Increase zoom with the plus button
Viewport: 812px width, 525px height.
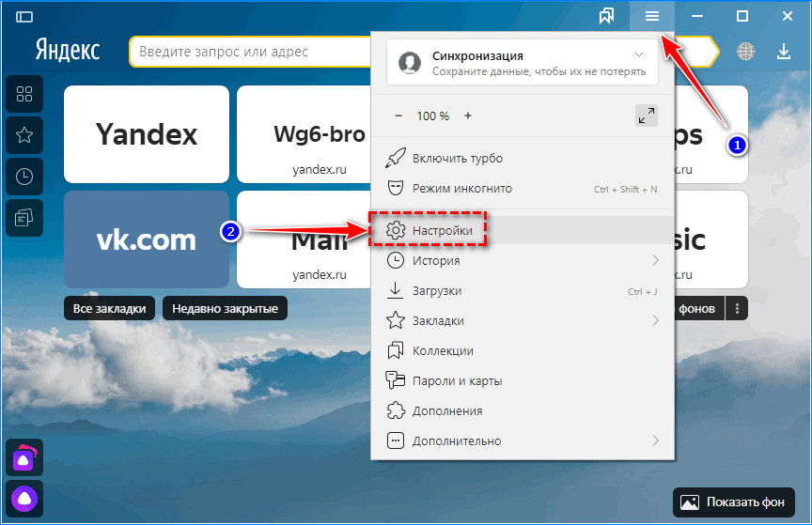point(468,116)
